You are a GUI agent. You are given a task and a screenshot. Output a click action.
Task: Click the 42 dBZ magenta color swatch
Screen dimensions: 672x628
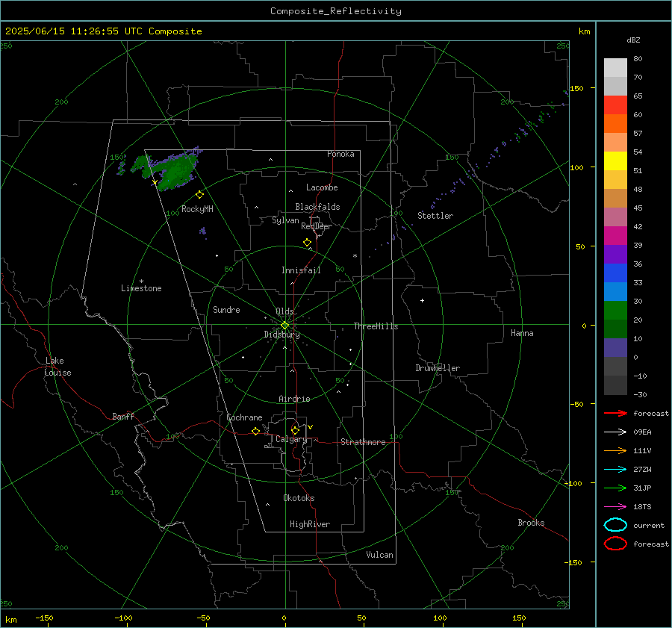tap(615, 236)
